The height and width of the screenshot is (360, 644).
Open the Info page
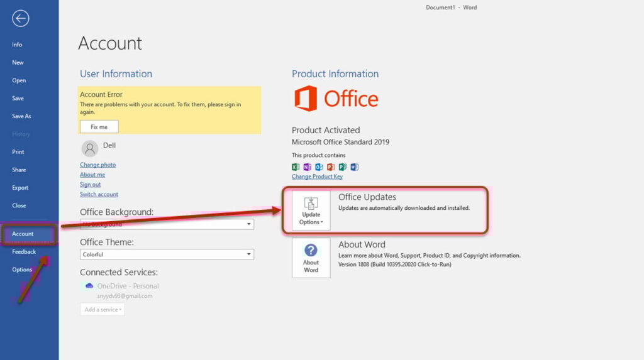[17, 45]
